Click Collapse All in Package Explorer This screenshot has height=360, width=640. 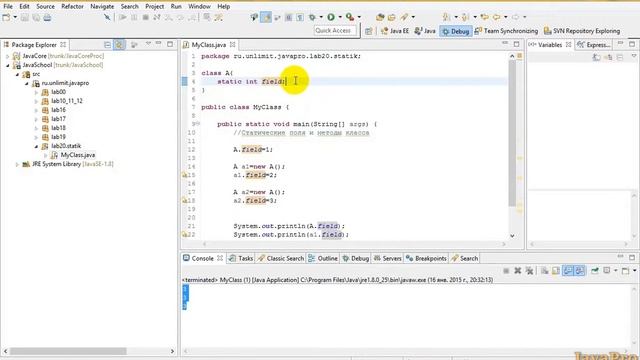point(107,44)
